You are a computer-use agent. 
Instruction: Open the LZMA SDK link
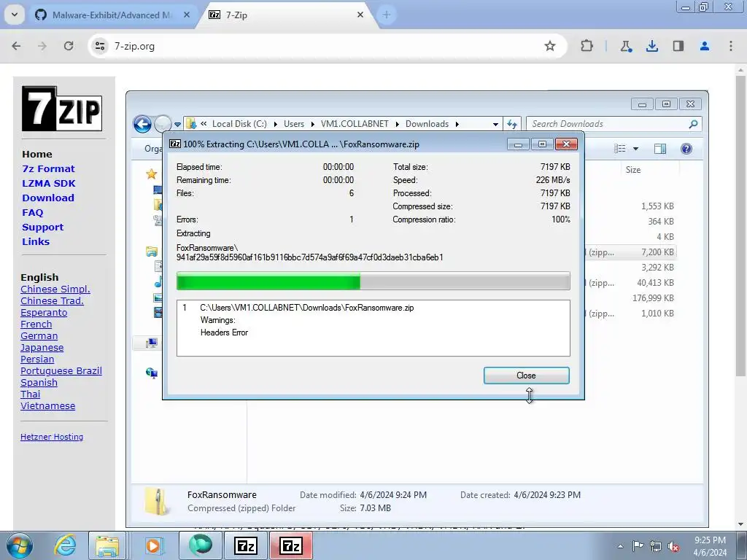pyautogui.click(x=49, y=183)
